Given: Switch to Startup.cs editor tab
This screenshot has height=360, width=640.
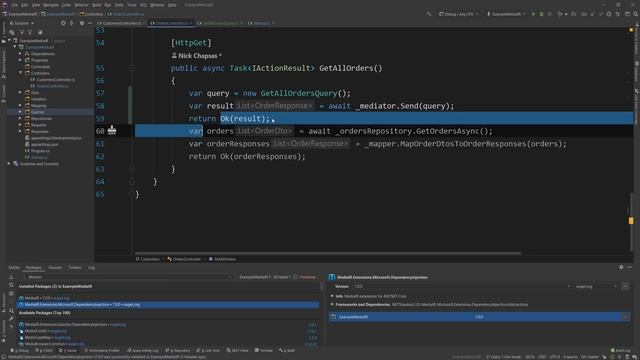Looking at the screenshot, I should coord(261,23).
